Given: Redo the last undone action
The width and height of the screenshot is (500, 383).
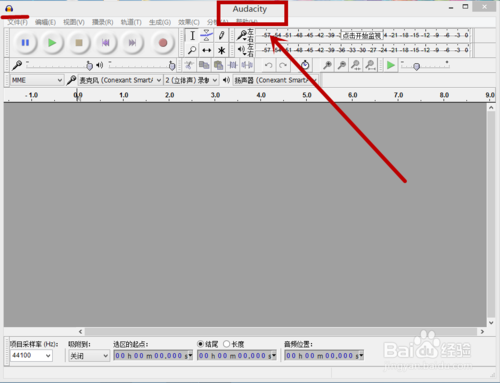Looking at the screenshot, I should 283,65.
